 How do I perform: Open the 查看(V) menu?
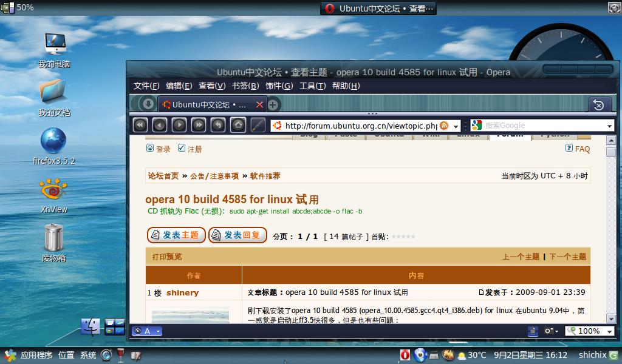[x=212, y=86]
